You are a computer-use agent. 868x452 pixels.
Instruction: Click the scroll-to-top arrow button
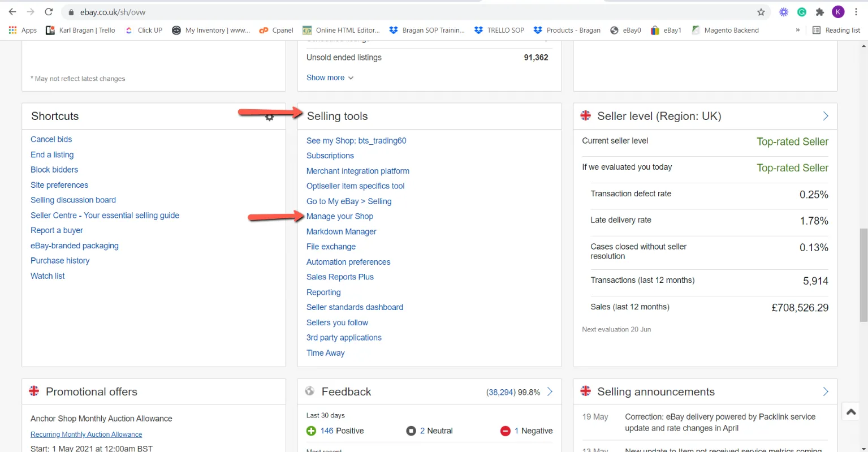tap(851, 412)
